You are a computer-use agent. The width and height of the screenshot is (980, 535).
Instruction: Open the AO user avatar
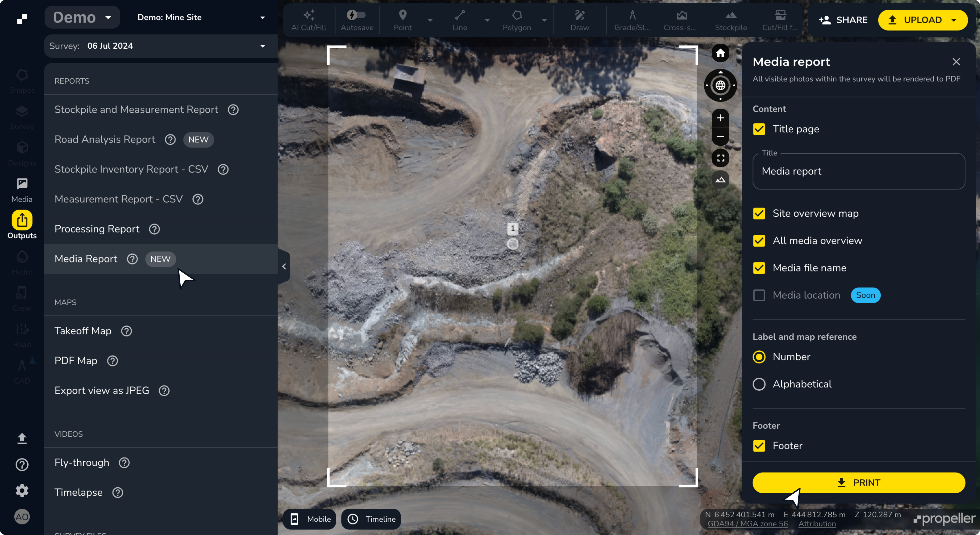coord(22,517)
